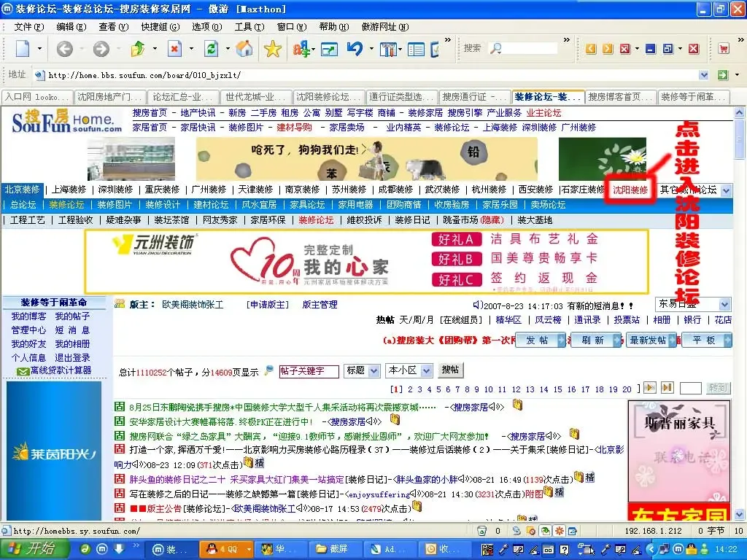Click the QQ penguin taskbar button
The height and width of the screenshot is (560, 747).
click(226, 549)
